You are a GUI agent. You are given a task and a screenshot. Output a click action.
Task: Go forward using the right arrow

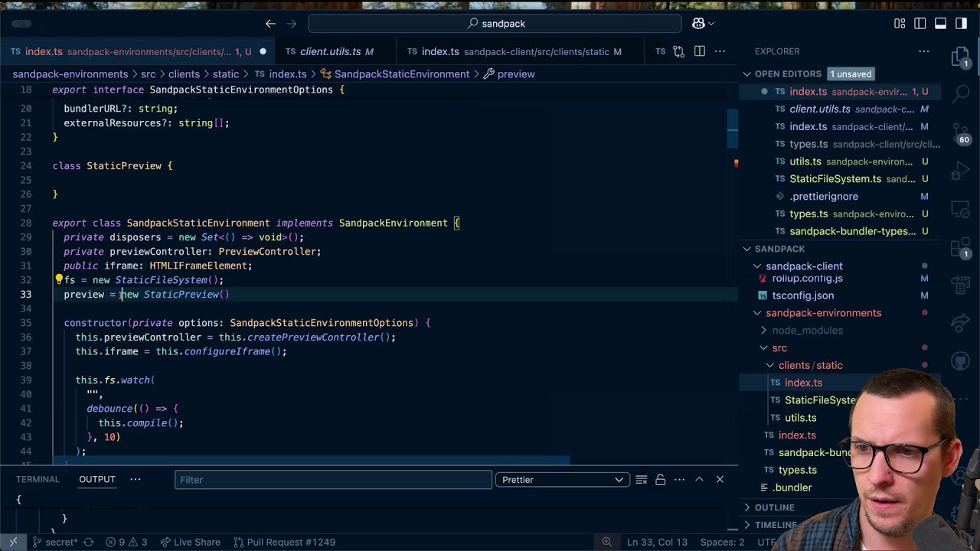(x=292, y=24)
